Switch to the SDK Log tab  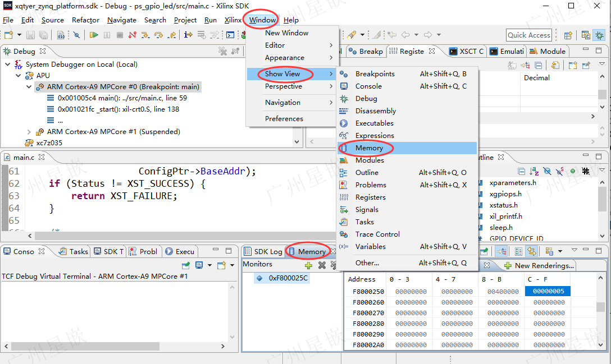tap(267, 252)
